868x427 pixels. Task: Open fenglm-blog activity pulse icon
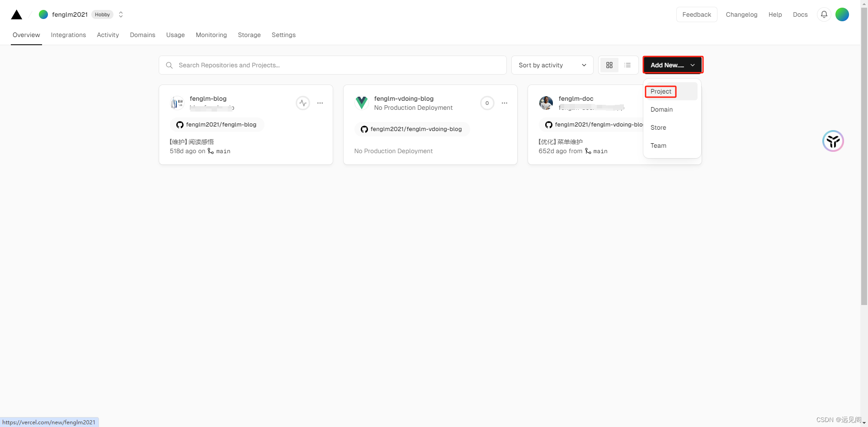(x=303, y=103)
